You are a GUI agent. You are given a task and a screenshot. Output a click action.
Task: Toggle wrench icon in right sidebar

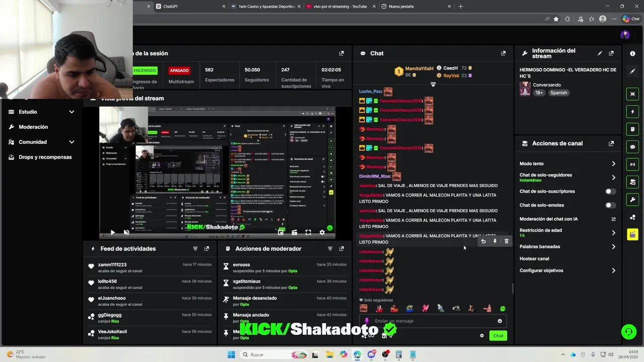click(632, 200)
